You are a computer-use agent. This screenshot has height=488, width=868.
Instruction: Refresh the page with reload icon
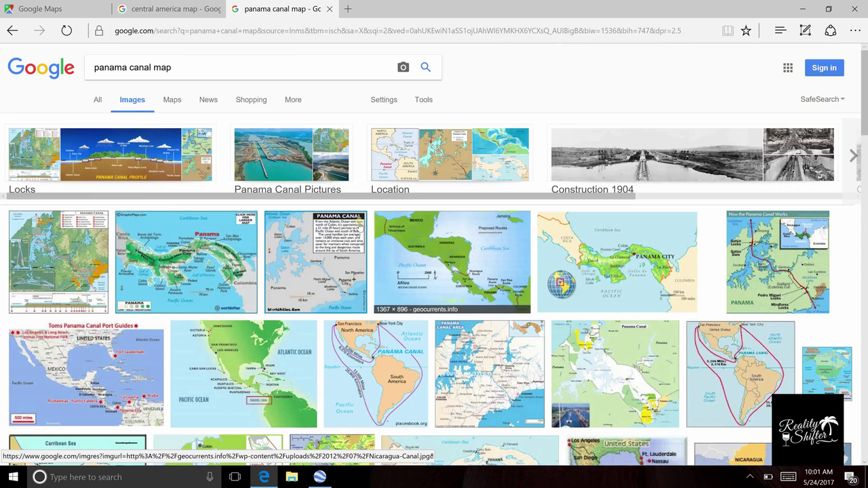66,30
